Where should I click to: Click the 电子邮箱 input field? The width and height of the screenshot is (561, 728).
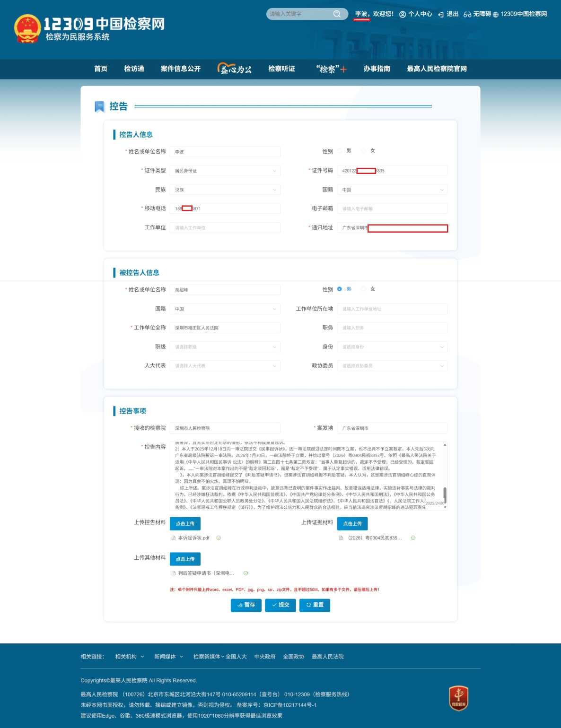[x=392, y=208]
